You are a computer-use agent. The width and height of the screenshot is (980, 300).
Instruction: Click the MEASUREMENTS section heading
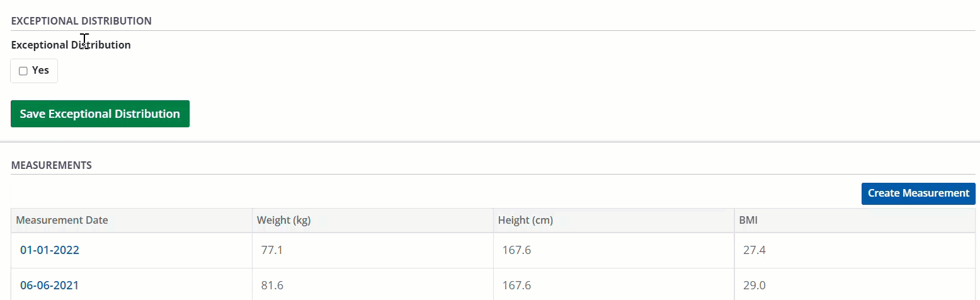(x=52, y=166)
